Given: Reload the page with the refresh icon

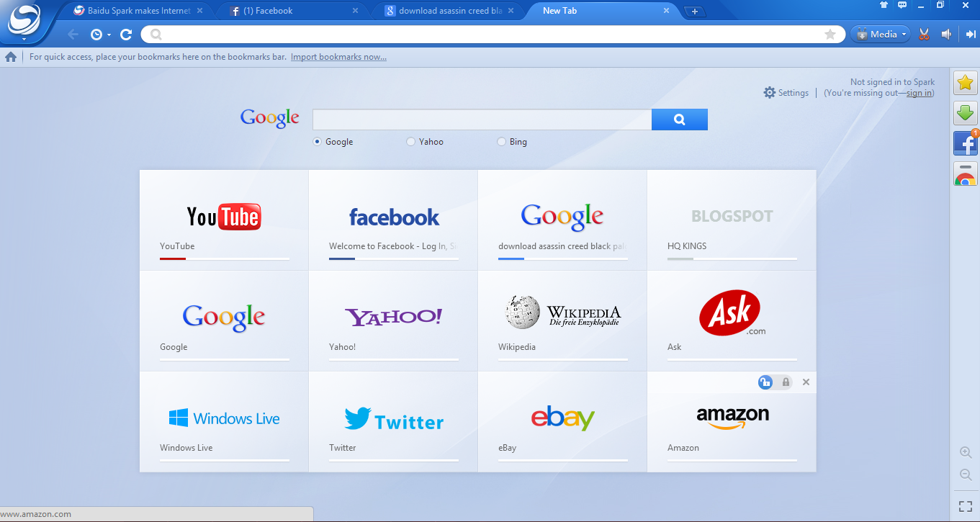Looking at the screenshot, I should 126,34.
